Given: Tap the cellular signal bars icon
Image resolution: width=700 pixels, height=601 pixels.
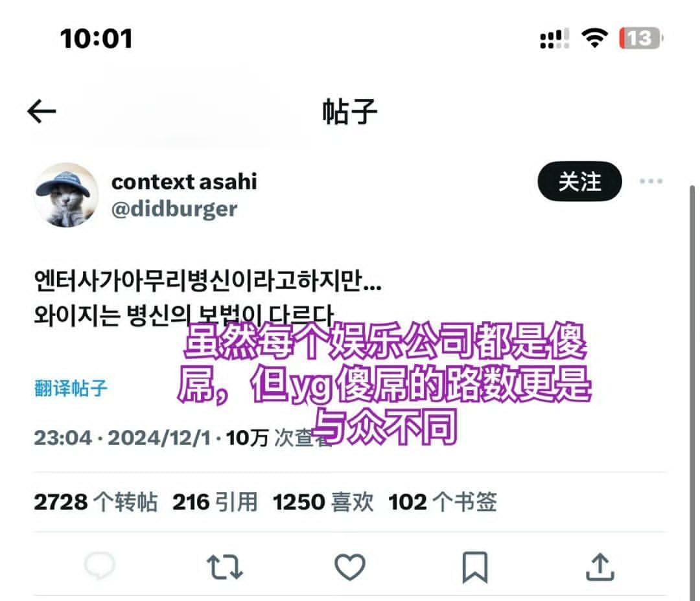Looking at the screenshot, I should (554, 38).
